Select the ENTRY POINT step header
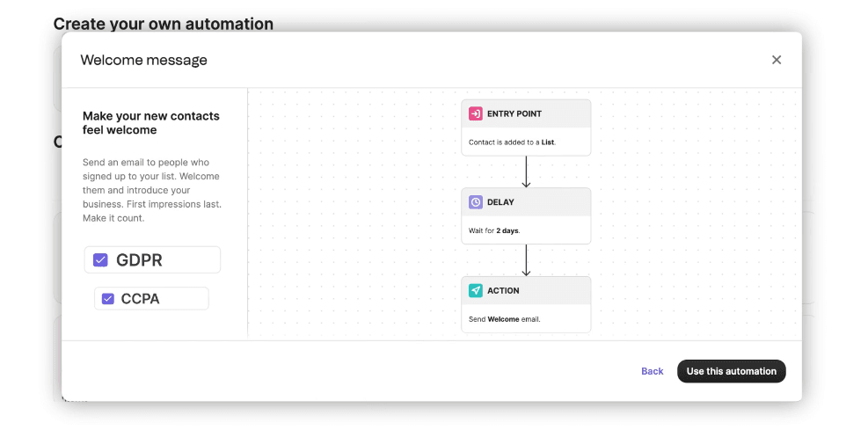 point(514,114)
